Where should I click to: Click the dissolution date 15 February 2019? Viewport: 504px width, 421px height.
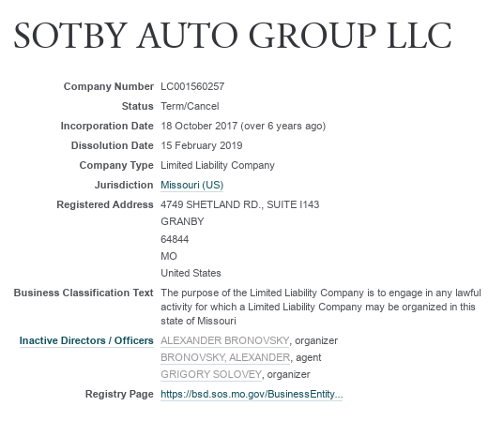[x=202, y=145]
